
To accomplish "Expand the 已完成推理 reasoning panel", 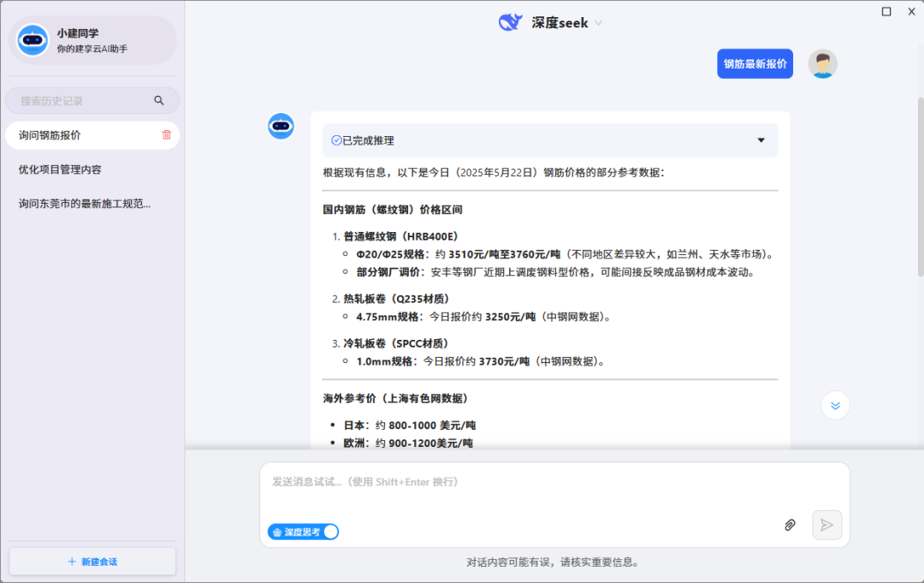I will pos(761,140).
